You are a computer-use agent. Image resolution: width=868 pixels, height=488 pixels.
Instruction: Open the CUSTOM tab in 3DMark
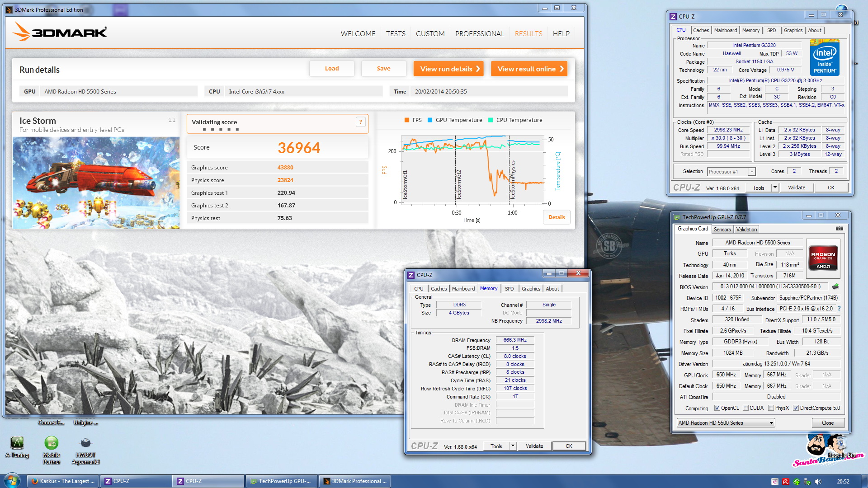pos(430,33)
